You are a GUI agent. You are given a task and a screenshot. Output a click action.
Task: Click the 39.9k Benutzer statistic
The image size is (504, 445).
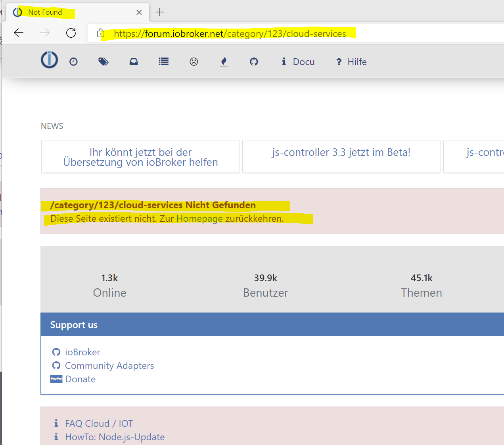[x=266, y=286]
